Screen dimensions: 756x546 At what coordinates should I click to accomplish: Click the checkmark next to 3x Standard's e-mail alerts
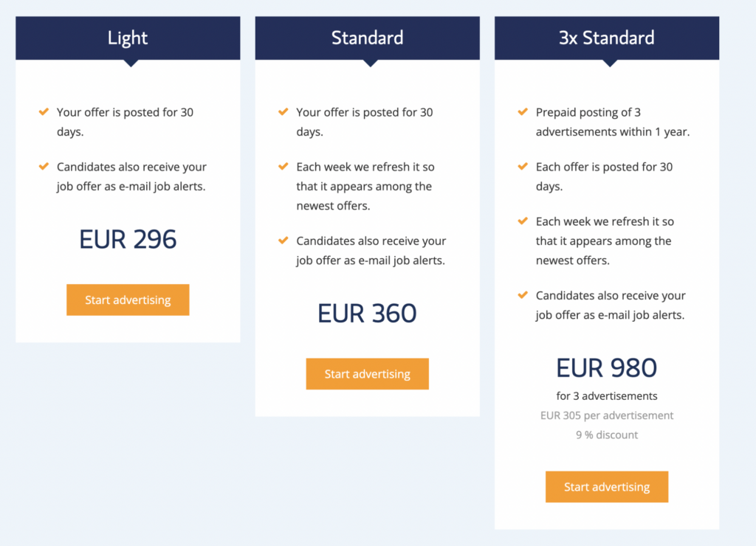[523, 295]
